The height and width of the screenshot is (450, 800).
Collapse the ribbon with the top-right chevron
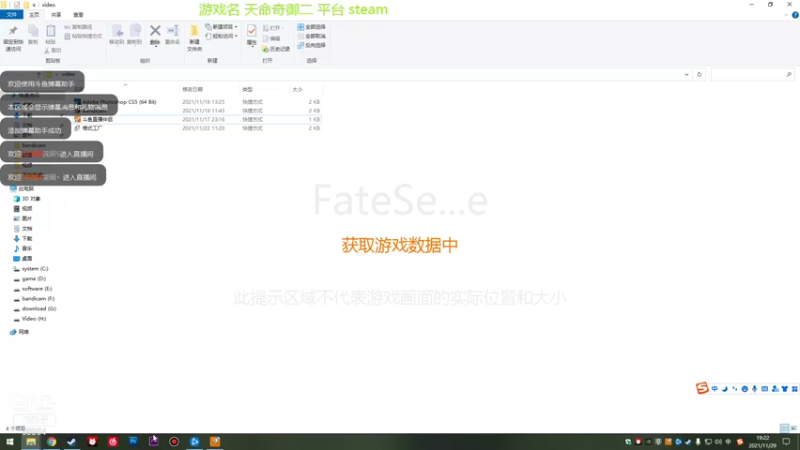click(786, 15)
